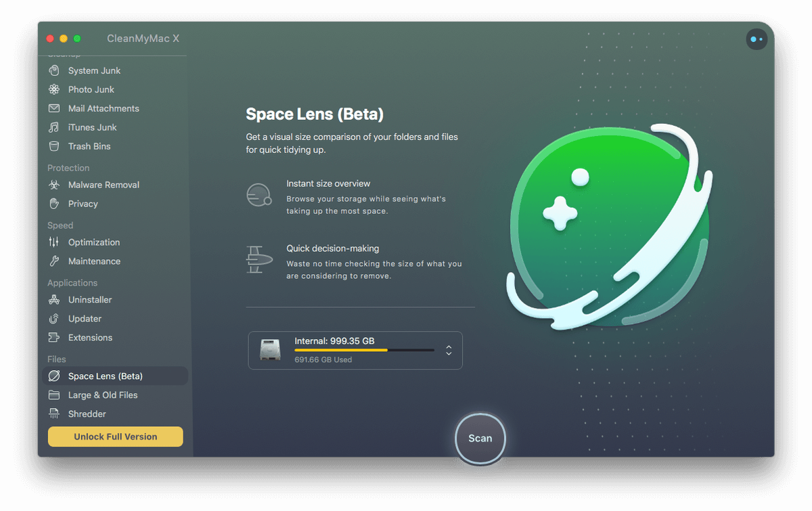
Task: Click the Optimization sliders icon
Action: [54, 242]
